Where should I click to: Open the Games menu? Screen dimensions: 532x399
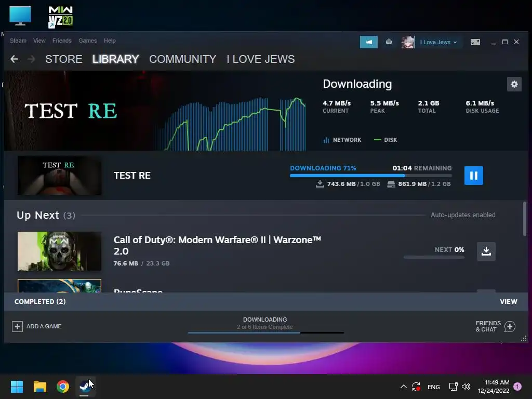click(x=87, y=41)
